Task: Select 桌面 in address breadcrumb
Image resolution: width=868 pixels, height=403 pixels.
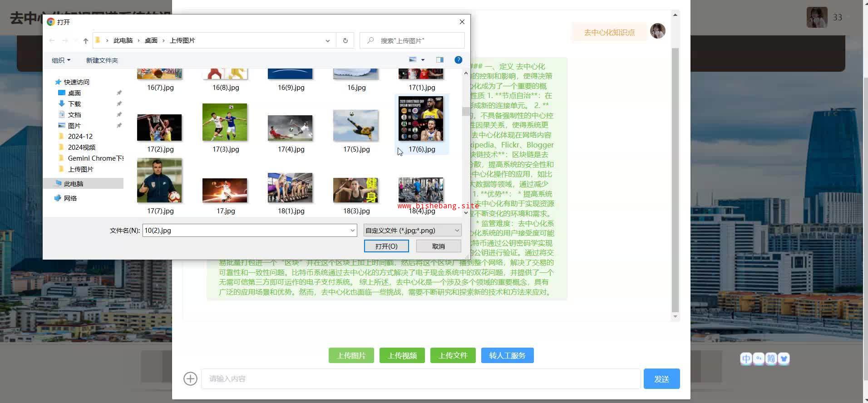Action: coord(151,40)
